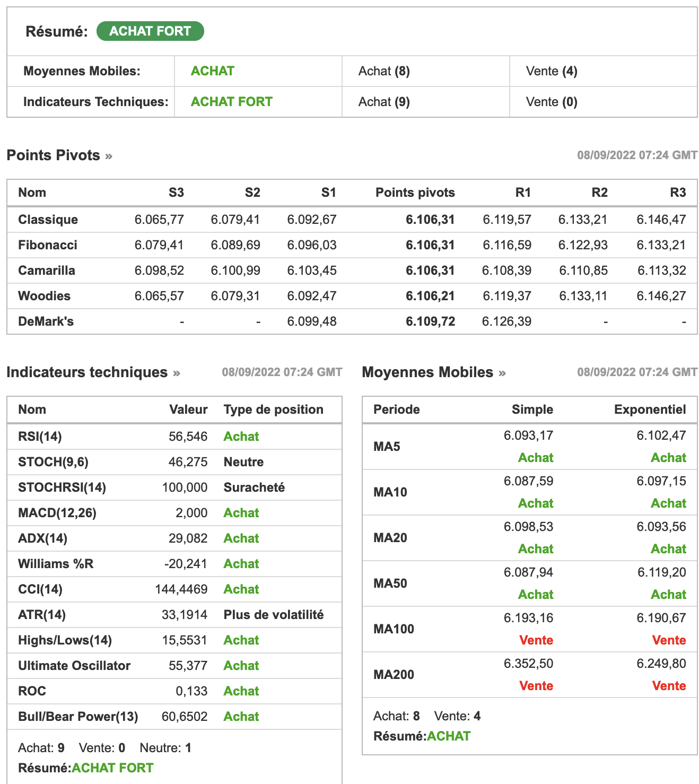The image size is (699, 784).
Task: Click the S3 column header
Action: pyautogui.click(x=176, y=193)
